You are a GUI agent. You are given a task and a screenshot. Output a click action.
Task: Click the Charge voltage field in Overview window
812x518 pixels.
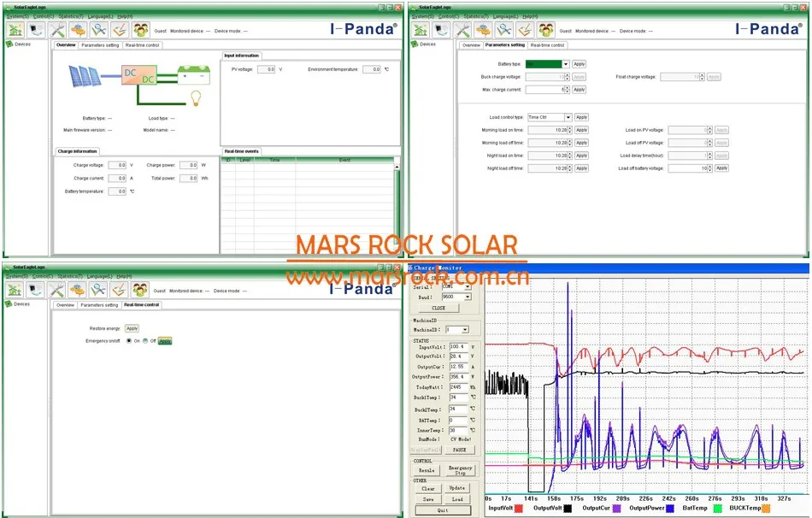(118, 165)
